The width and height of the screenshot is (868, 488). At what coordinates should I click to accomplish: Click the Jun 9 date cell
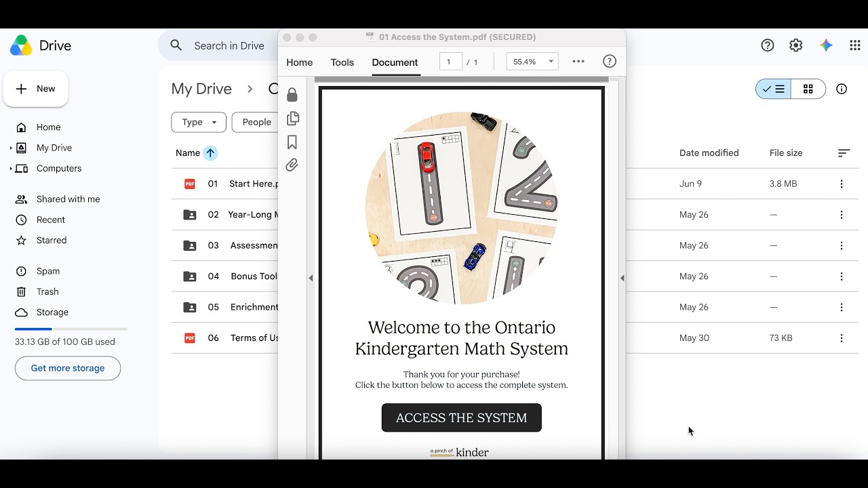[690, 184]
